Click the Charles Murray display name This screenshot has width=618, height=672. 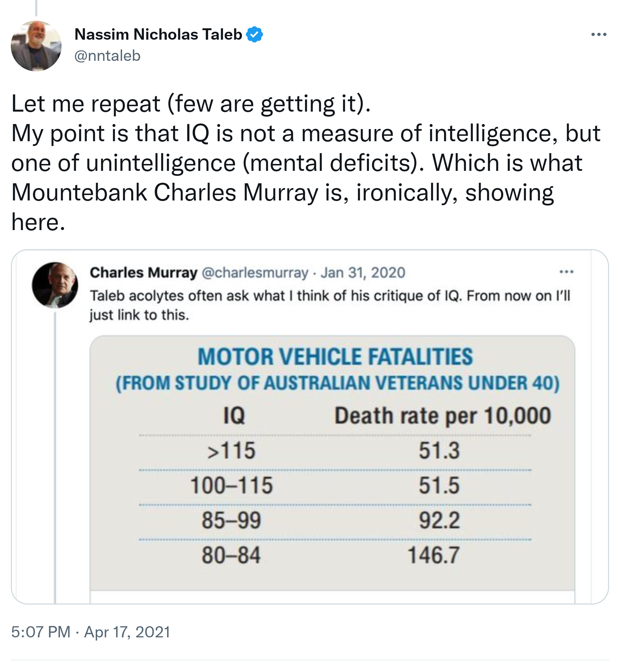pyautogui.click(x=143, y=273)
